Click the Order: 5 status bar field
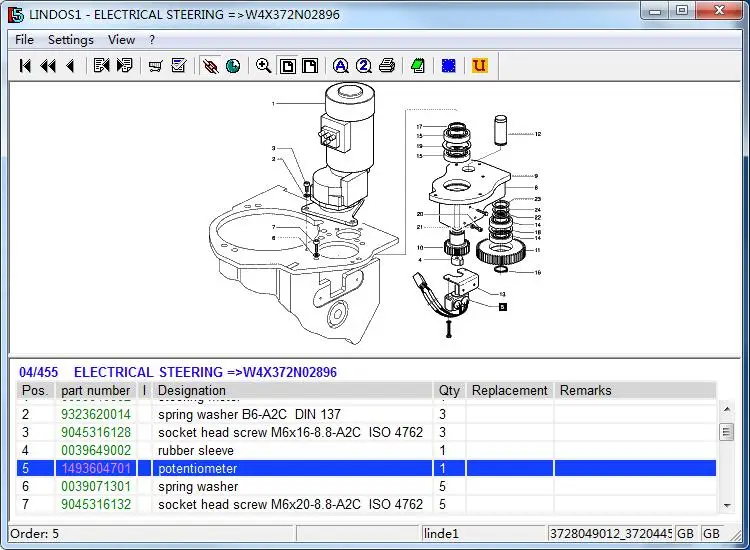Viewport: 750px width, 550px height. [x=151, y=533]
